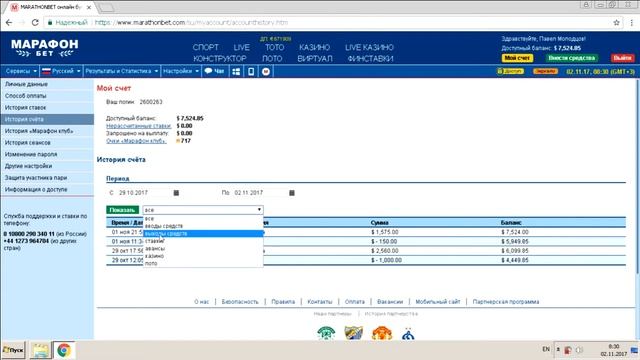Open the mobile phone icon in toolbar
This screenshot has width=640, height=360.
pyautogui.click(x=251, y=71)
